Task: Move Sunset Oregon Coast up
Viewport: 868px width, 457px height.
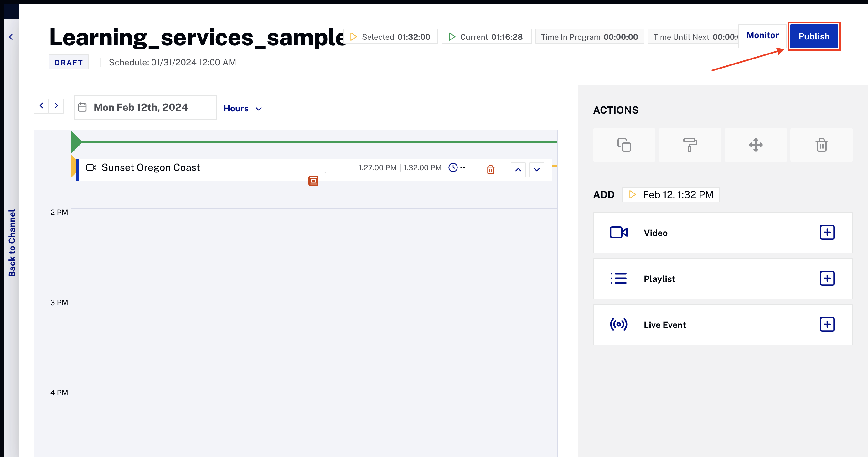Action: 518,170
